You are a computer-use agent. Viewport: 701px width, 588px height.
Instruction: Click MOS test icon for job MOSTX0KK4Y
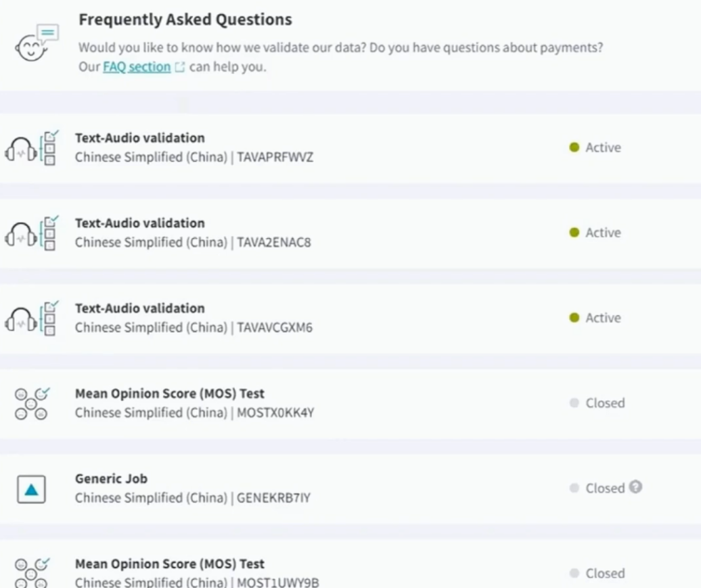click(x=31, y=403)
